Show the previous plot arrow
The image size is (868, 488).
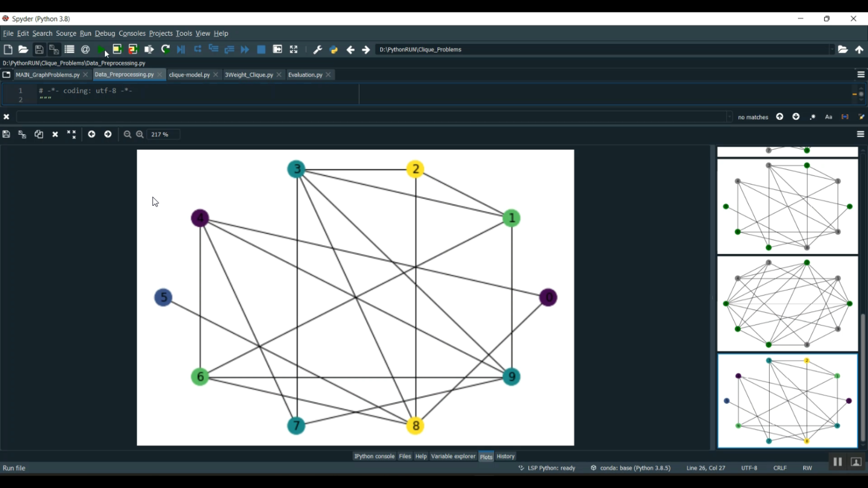click(91, 135)
